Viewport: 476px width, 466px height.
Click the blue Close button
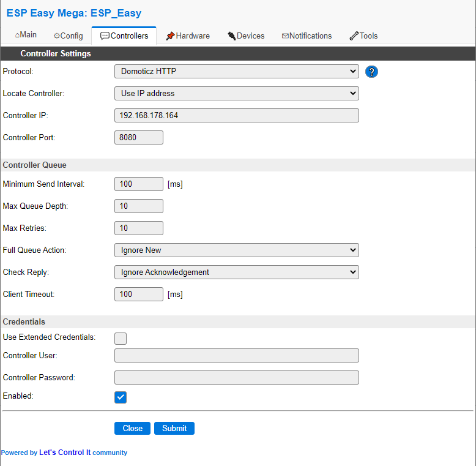(132, 428)
